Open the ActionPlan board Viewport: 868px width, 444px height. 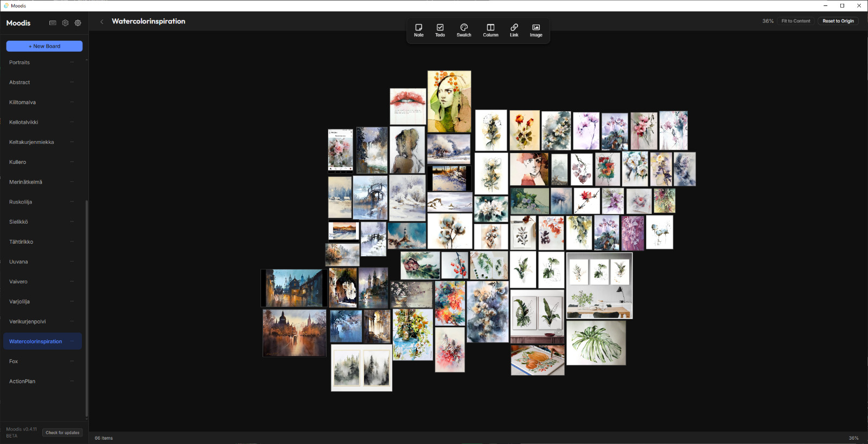(41, 381)
